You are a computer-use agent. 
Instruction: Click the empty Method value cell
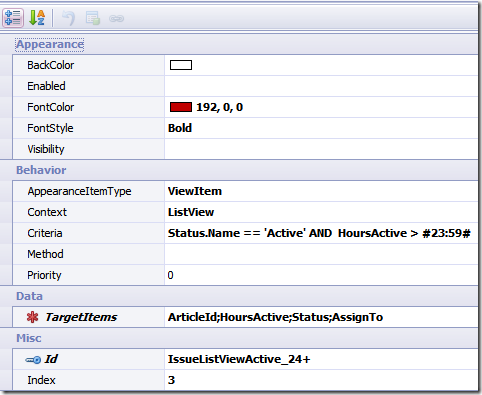[321, 254]
